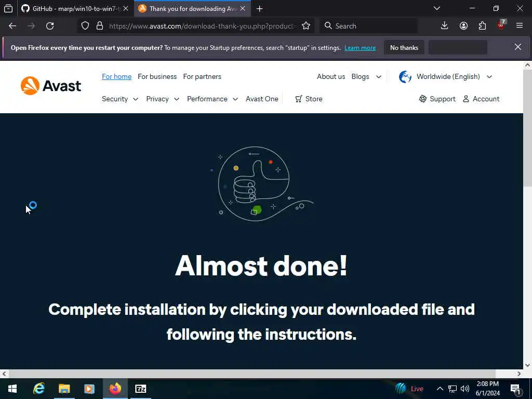Click the Firefox taskbar icon
Image resolution: width=532 pixels, height=399 pixels.
[115, 389]
